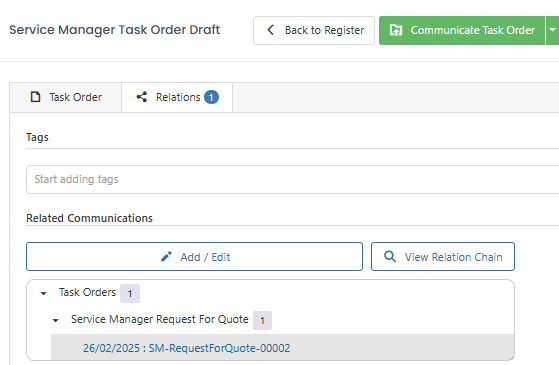Open the Communicate Task Order dropdown arrow

click(552, 30)
